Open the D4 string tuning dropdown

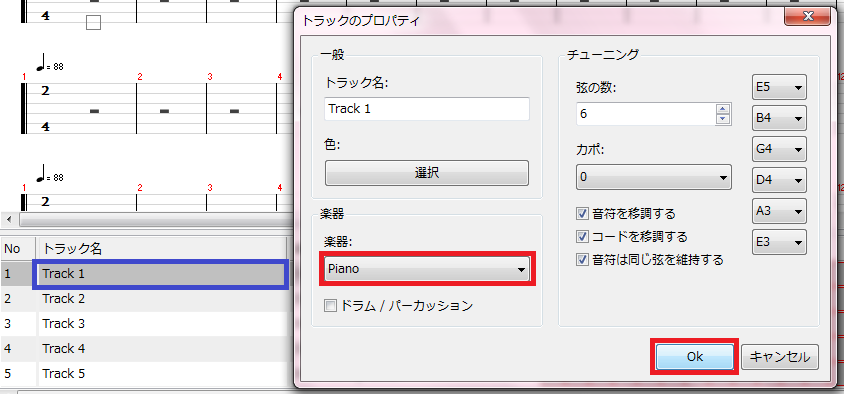click(x=779, y=180)
